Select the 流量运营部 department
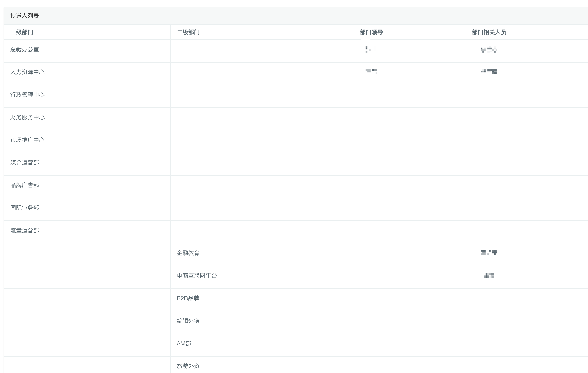 pos(24,230)
